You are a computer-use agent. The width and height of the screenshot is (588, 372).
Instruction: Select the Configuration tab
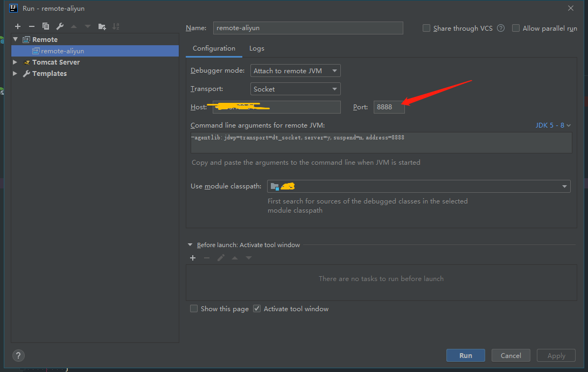coord(214,48)
